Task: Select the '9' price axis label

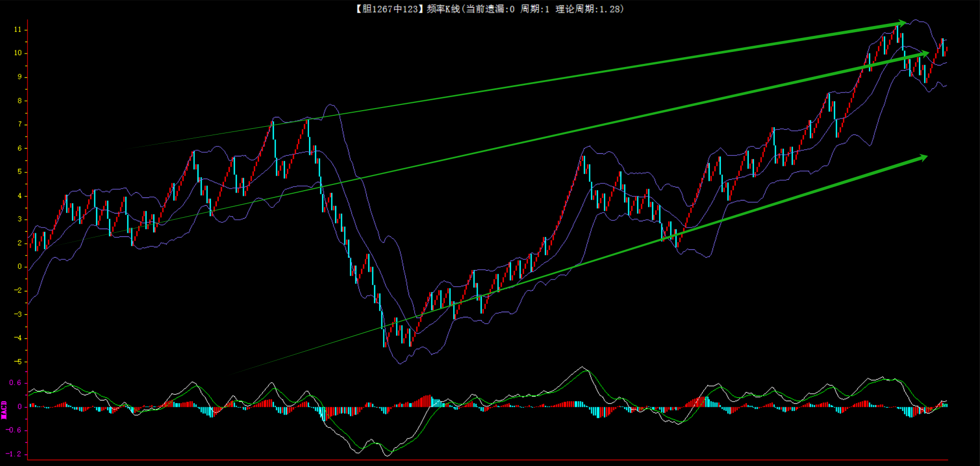Action: click(20, 77)
